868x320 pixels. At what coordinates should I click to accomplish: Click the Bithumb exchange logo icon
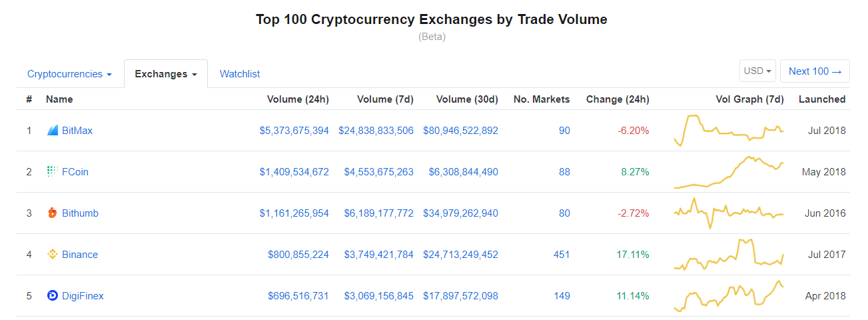pos(53,213)
